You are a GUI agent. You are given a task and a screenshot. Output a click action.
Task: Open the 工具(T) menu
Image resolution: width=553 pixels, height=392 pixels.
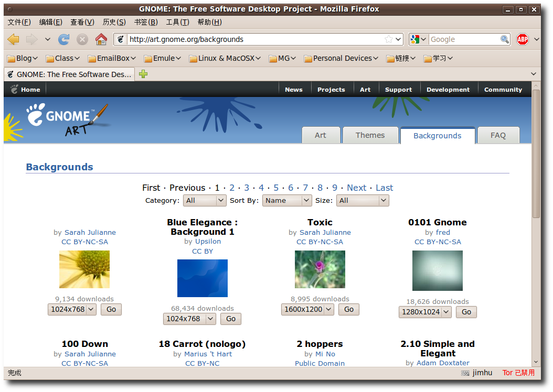177,22
